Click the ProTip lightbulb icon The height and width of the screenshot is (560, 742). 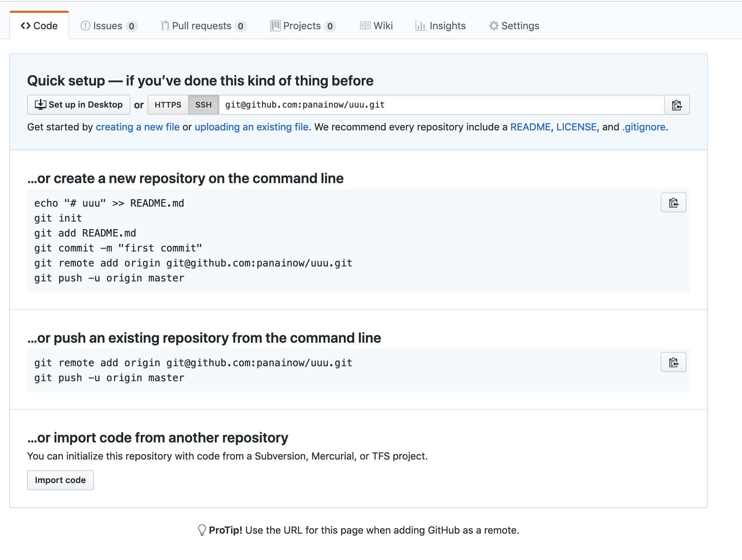202,530
